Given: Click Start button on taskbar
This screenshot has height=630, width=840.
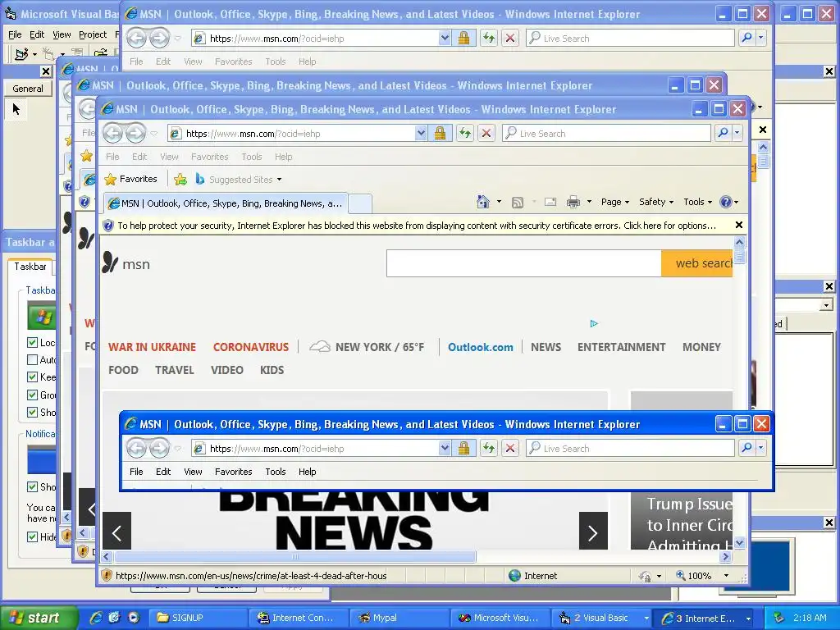Looking at the screenshot, I should (38, 618).
